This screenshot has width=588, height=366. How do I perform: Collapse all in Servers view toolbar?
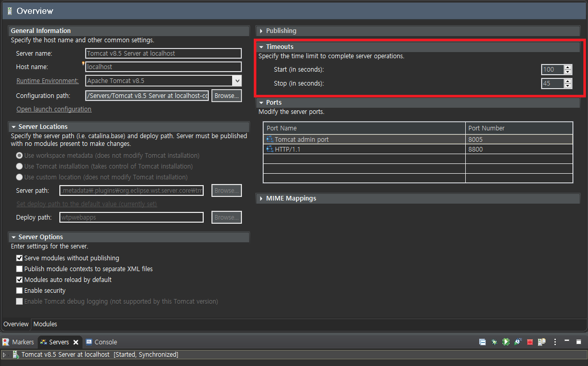click(482, 342)
